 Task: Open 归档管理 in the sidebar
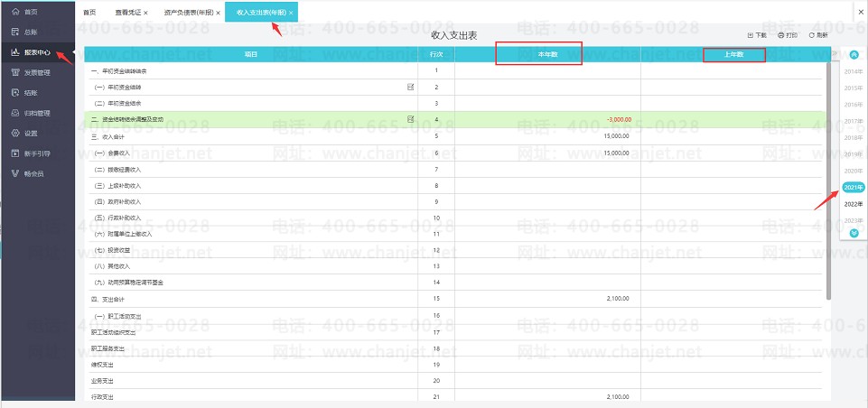tap(36, 113)
